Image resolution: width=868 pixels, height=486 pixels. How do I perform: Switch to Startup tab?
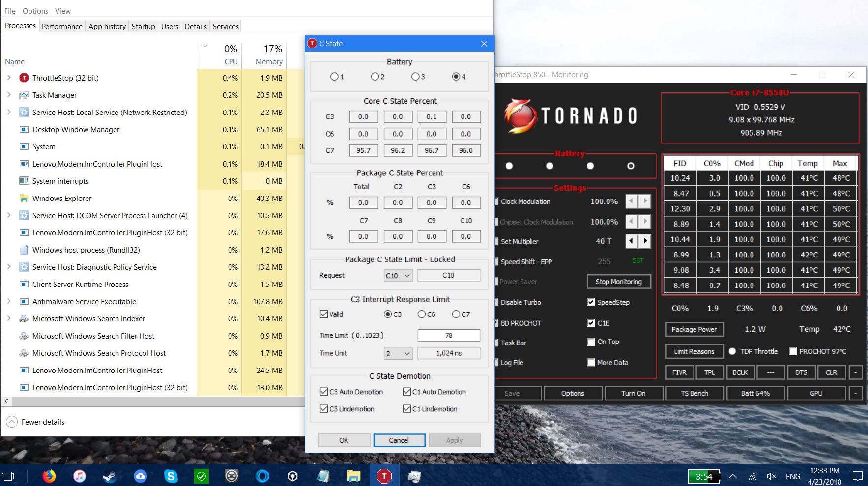[x=143, y=26]
